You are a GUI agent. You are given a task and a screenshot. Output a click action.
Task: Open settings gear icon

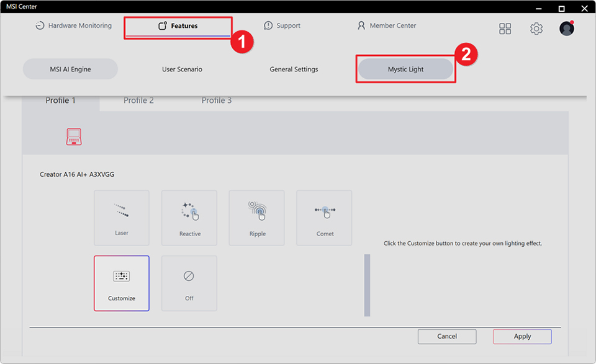pyautogui.click(x=536, y=29)
